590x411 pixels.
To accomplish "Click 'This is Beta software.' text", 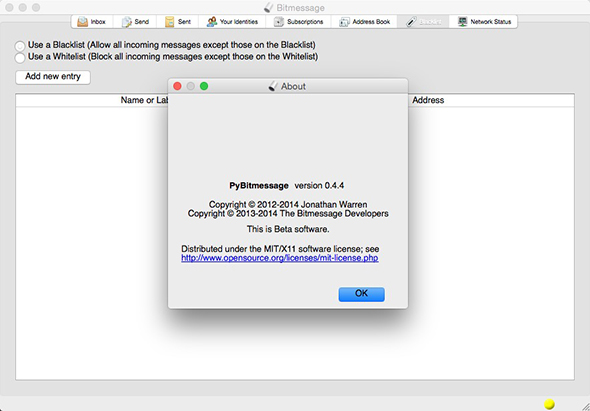I will (x=288, y=229).
